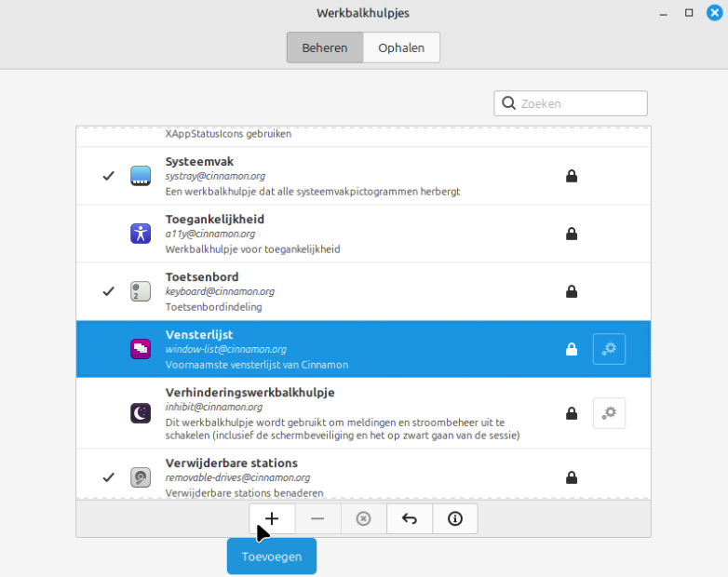Click the moon icon of Verhinderingswerkbalkhulpje
Viewport: 728px width, 577px height.
pos(141,412)
